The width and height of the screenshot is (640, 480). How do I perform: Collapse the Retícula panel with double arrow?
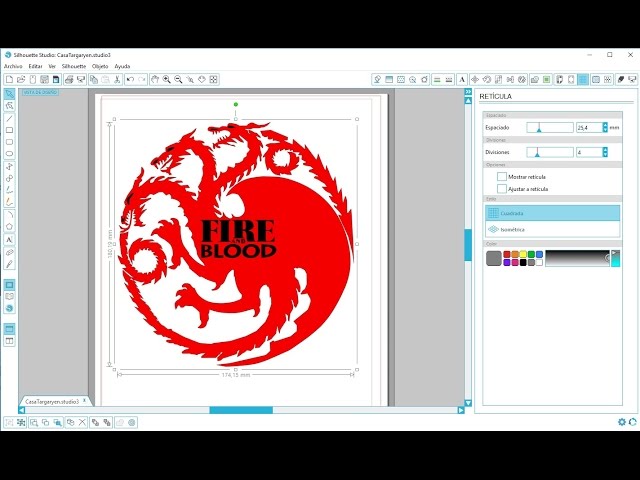click(468, 92)
